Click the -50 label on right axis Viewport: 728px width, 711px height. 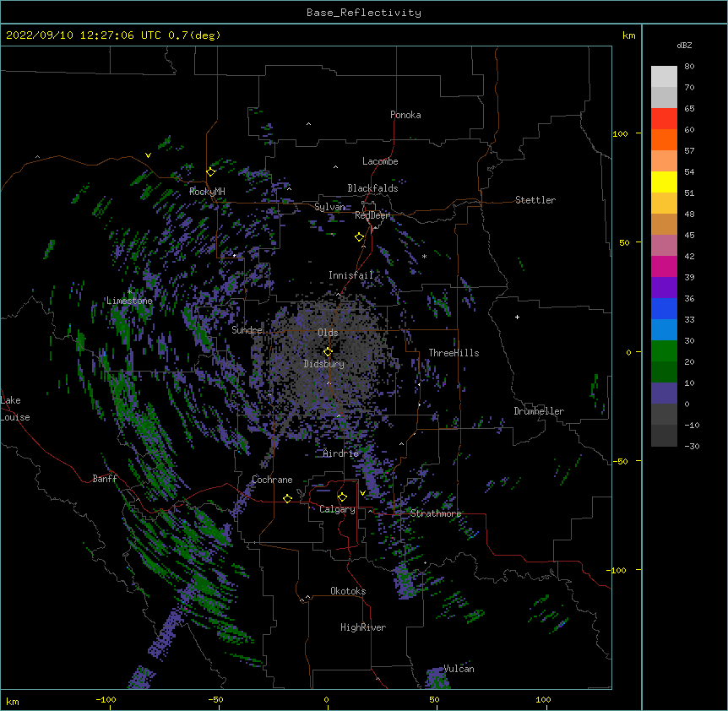(620, 461)
